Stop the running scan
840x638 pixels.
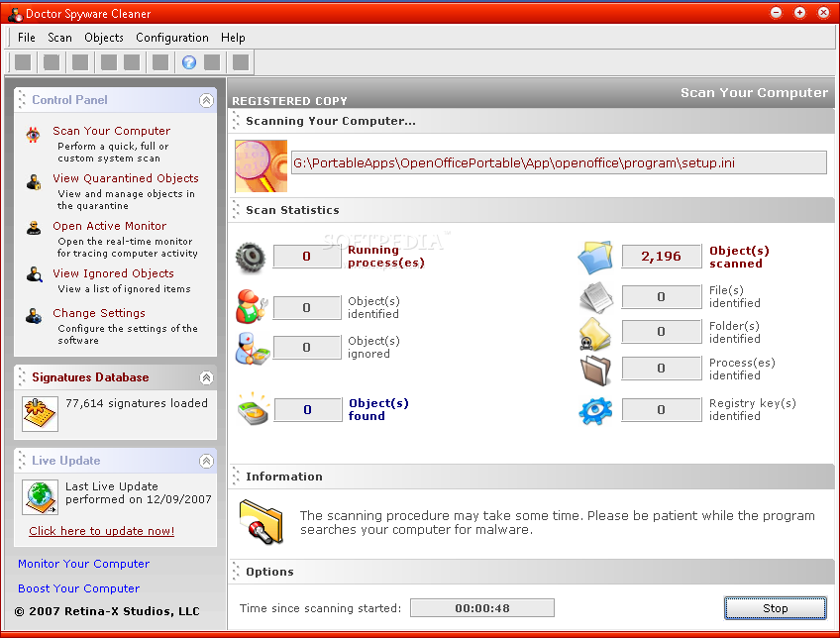pos(775,608)
